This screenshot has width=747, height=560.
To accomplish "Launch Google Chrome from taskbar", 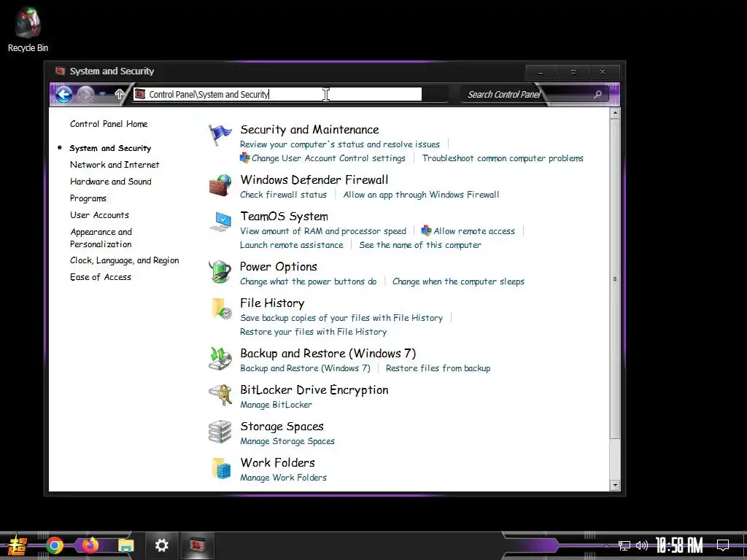I will point(55,545).
